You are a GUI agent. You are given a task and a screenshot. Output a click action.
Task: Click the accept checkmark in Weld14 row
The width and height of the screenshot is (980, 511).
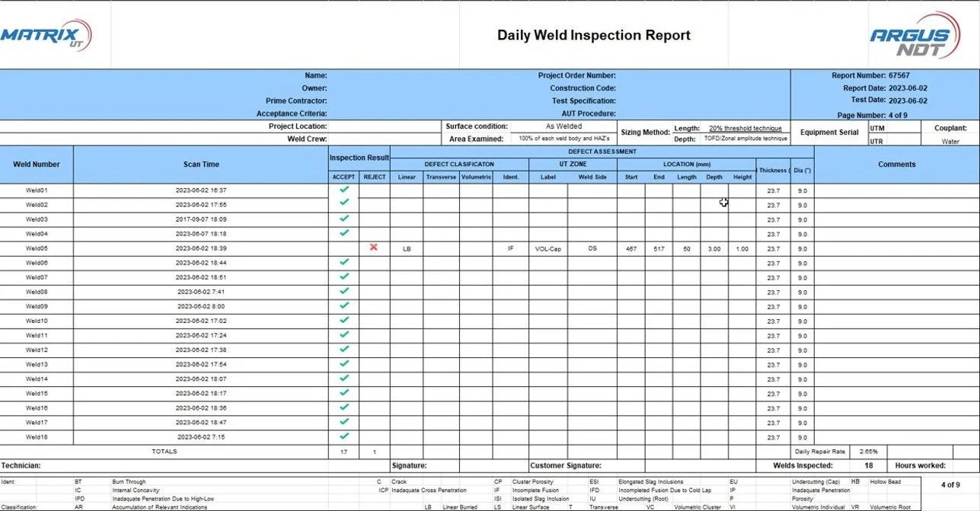pyautogui.click(x=343, y=377)
